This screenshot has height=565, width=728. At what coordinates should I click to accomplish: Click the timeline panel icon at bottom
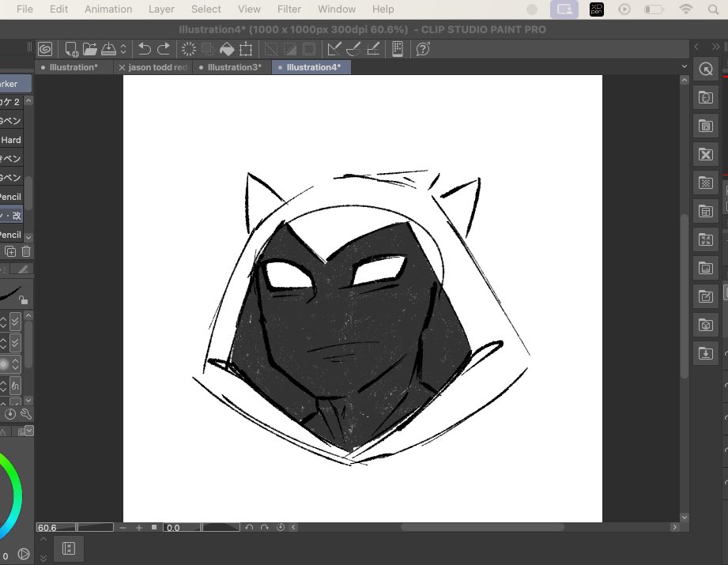(69, 548)
